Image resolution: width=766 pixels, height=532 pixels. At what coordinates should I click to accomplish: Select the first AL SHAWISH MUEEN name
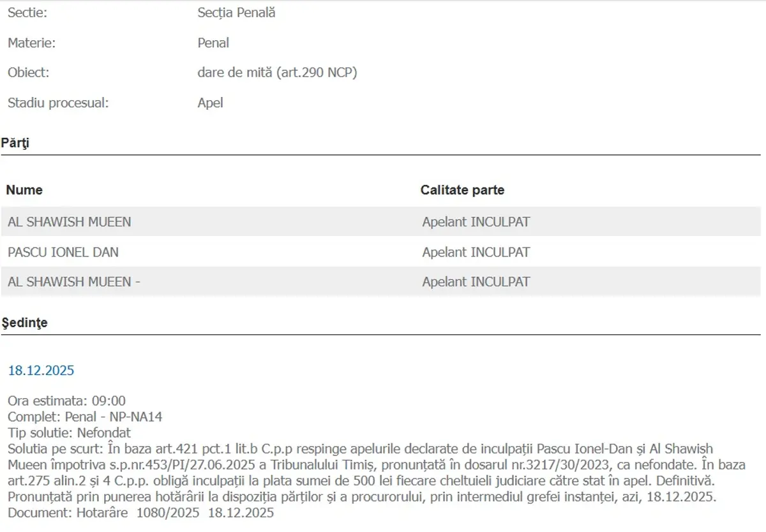point(69,222)
